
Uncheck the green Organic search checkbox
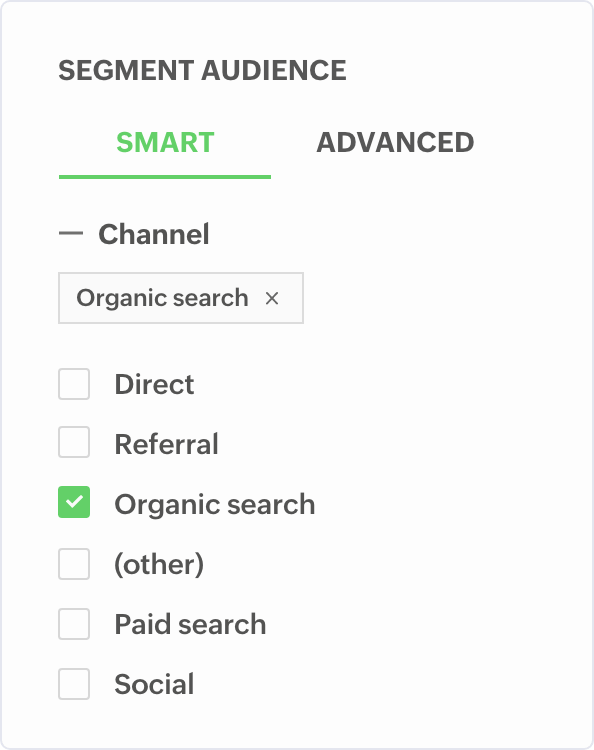click(74, 502)
